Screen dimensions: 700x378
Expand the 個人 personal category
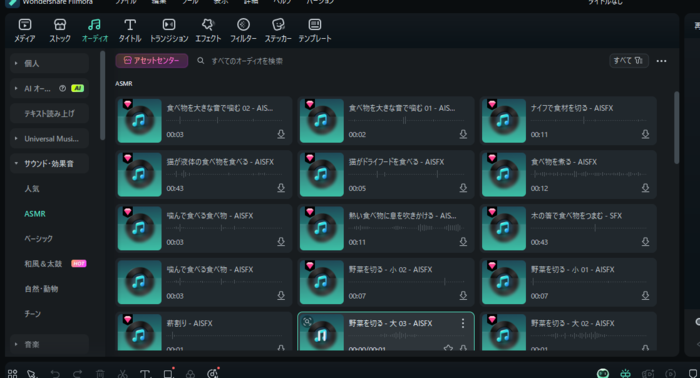click(x=49, y=63)
